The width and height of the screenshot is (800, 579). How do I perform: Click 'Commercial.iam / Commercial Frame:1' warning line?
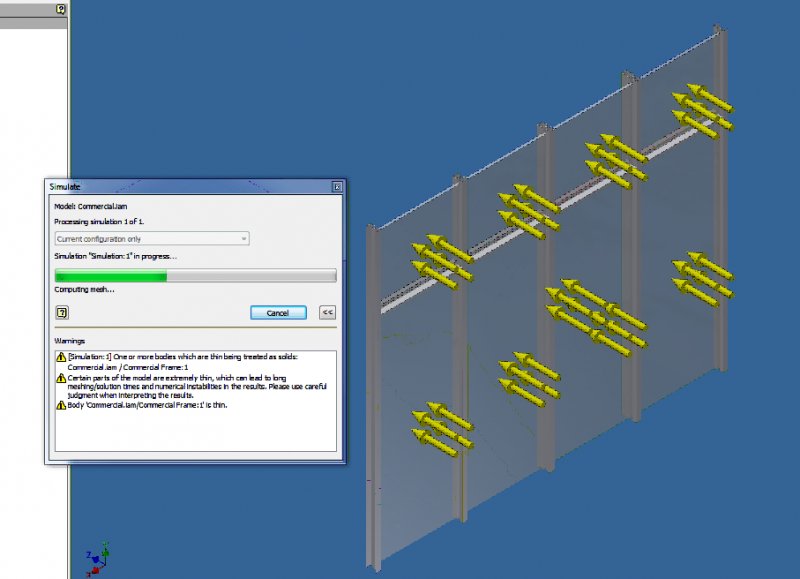point(128,367)
